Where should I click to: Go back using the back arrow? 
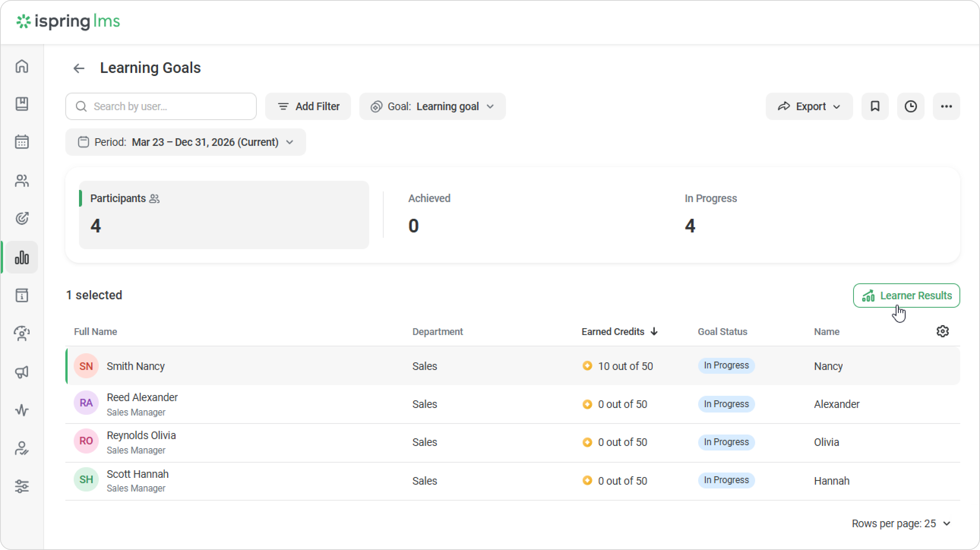79,68
